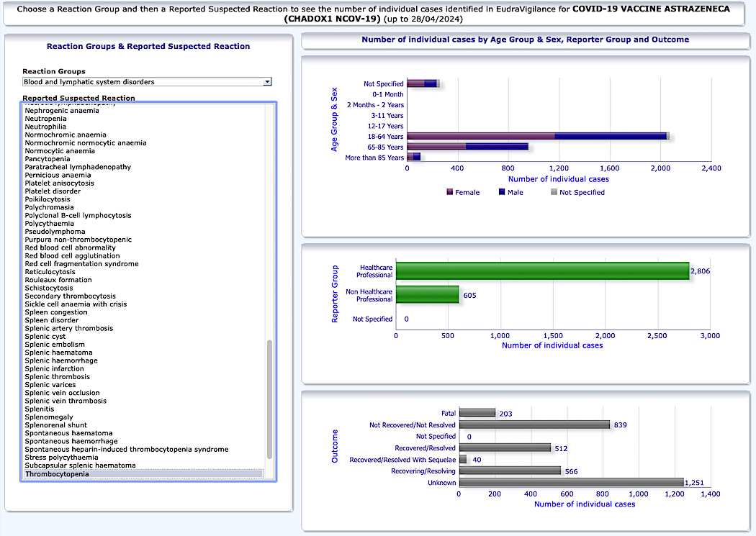Choose 'Secondary thrombocytosis' in the list

coord(71,296)
